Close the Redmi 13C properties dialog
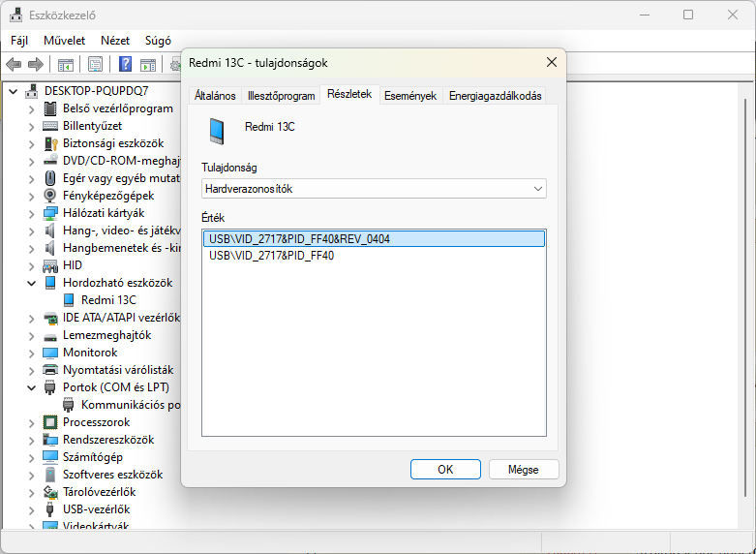Screen dimensions: 756x554 pos(552,62)
